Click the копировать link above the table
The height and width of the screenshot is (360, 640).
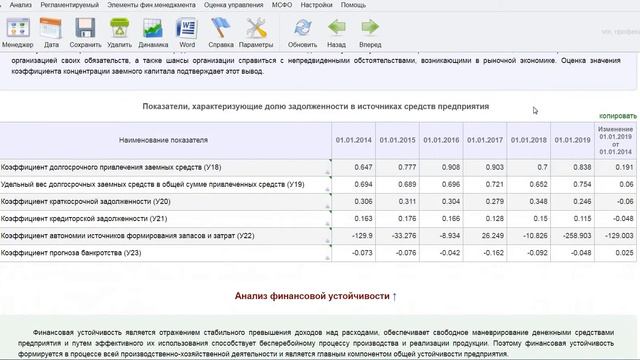point(618,116)
